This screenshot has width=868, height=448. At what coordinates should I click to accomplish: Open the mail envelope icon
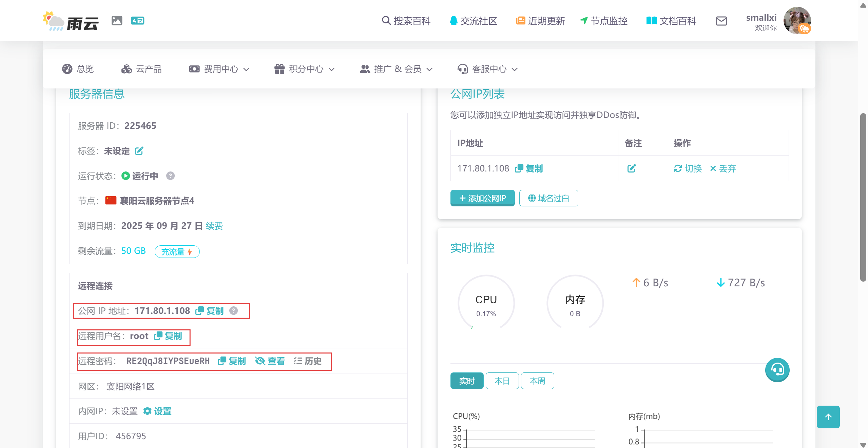[721, 21]
